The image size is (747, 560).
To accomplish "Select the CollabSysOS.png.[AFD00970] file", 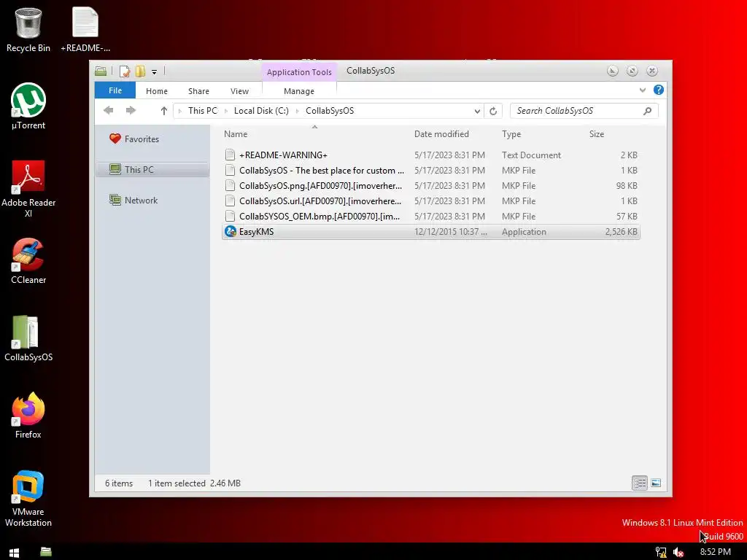I will (x=430, y=186).
